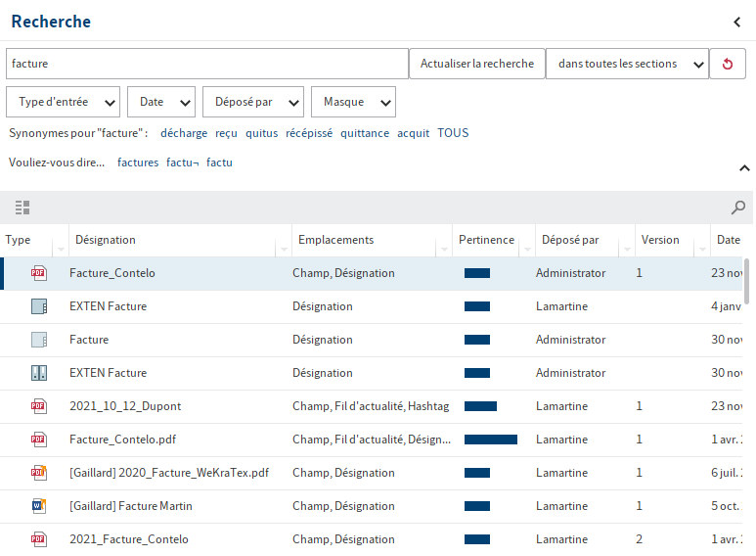Click the PDF icon of [Gaillard] 2020_Facture_WeKraTex.pdf
Image resolution: width=756 pixels, height=556 pixels.
pos(38,473)
